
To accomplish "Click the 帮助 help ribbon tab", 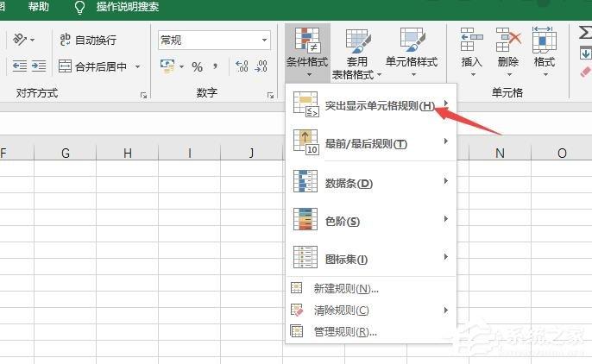I will click(39, 7).
